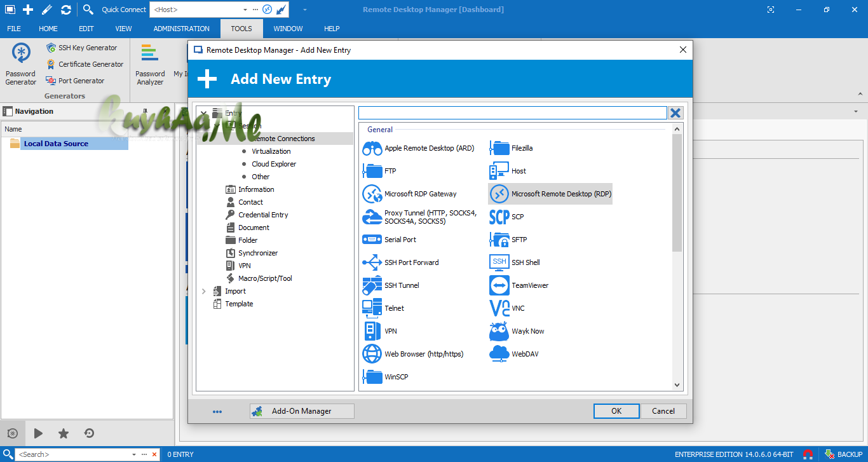Choose the Proxy Tunnel entry
This screenshot has width=868, height=462.
pos(420,217)
